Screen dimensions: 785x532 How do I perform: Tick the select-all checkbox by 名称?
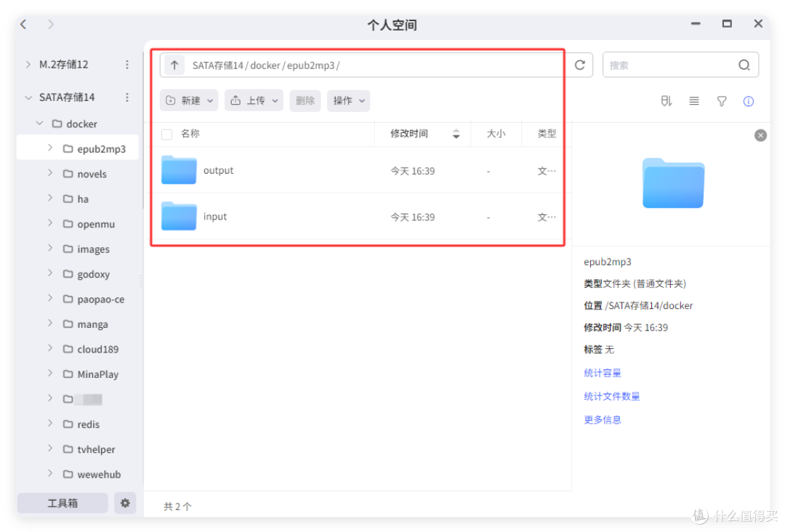point(166,134)
